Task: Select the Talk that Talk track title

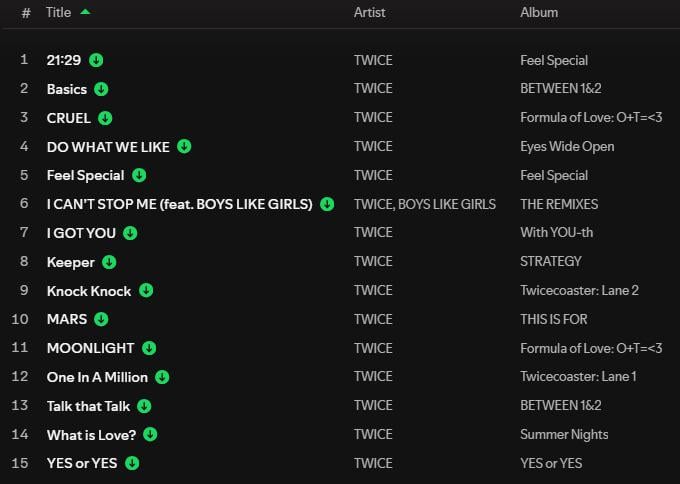Action: [x=88, y=406]
